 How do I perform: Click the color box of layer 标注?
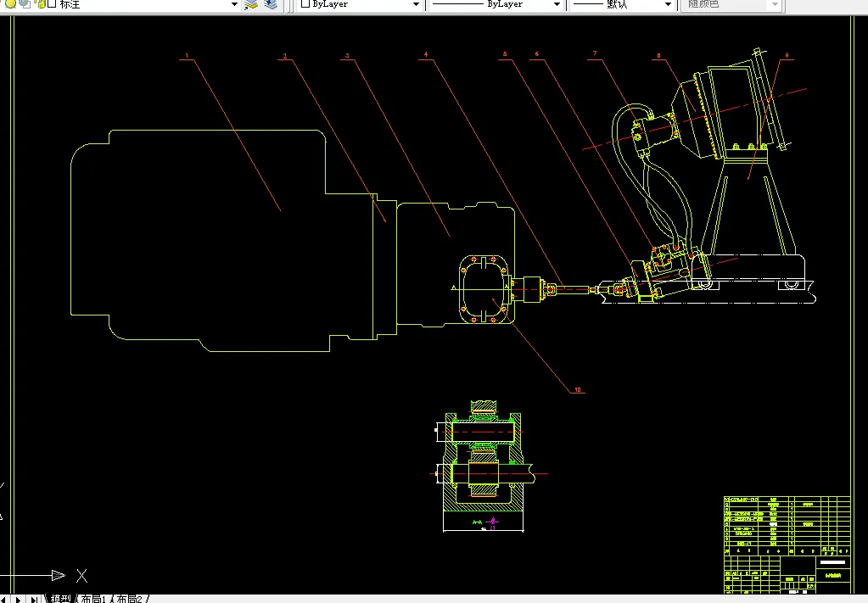click(52, 4)
